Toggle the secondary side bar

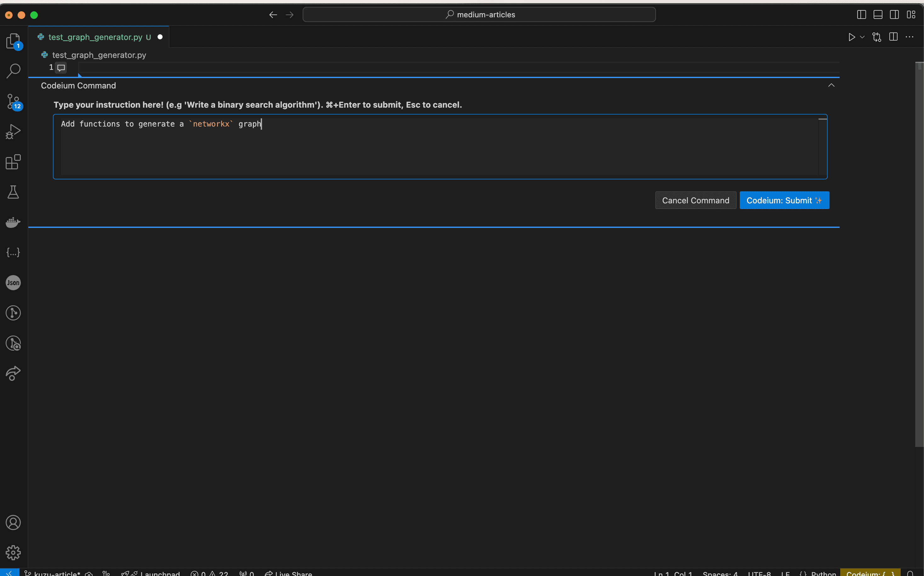[894, 14]
